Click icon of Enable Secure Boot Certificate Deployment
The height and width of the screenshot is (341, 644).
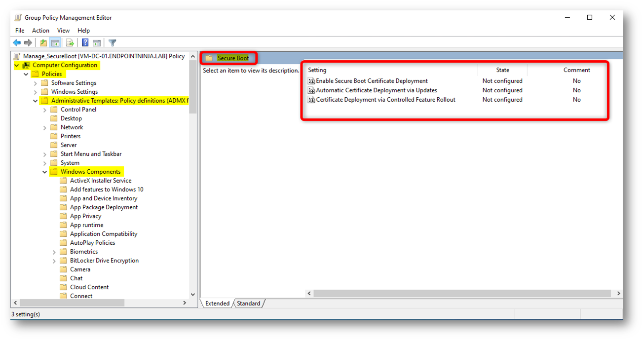click(x=311, y=81)
